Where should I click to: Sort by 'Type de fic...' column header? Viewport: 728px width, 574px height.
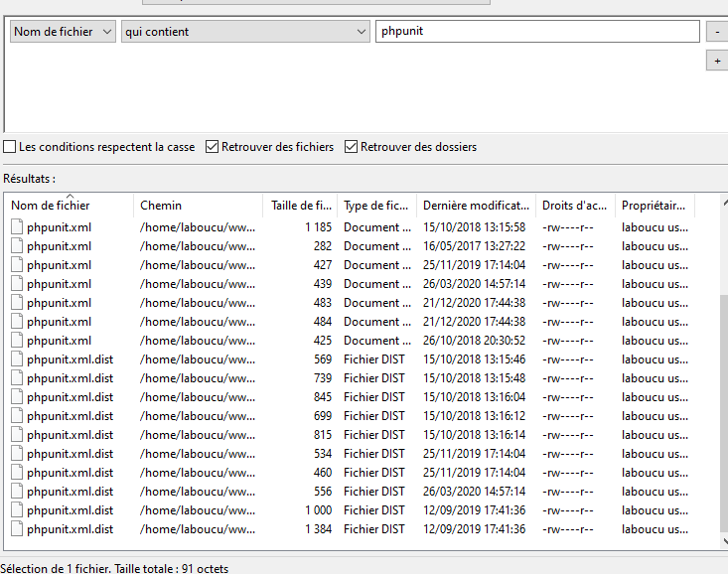pyautogui.click(x=375, y=206)
